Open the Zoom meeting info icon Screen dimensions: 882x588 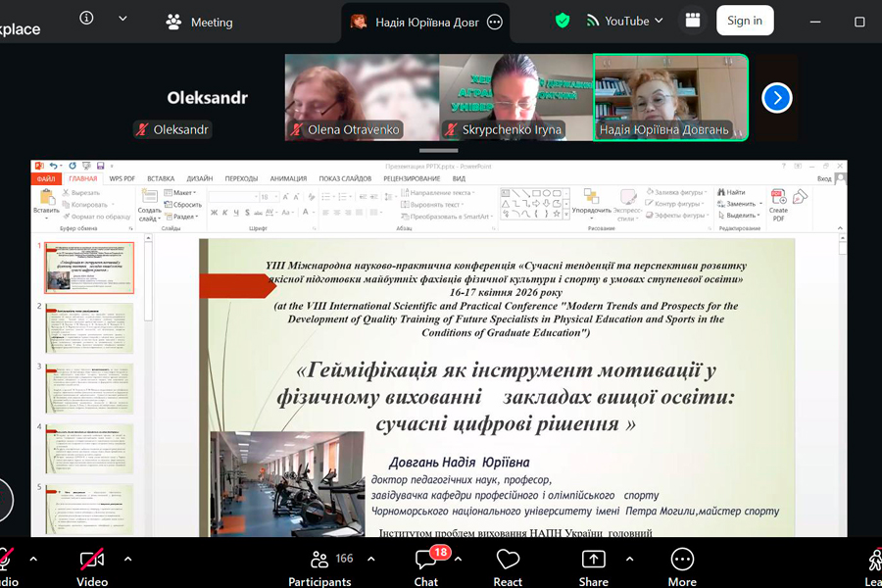pyautogui.click(x=86, y=18)
